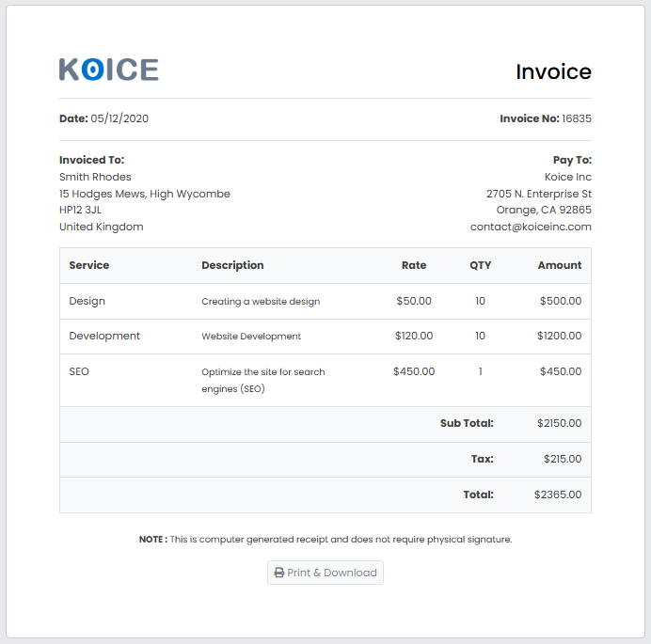Click the invoice date 05/12/2020
The height and width of the screenshot is (644, 651).
point(119,118)
